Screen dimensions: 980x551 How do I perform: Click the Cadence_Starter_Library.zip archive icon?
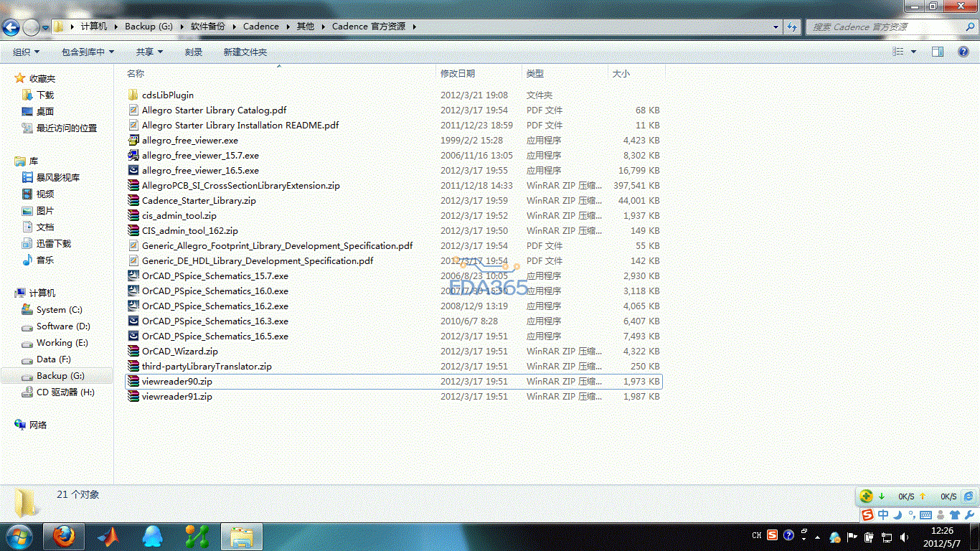133,200
